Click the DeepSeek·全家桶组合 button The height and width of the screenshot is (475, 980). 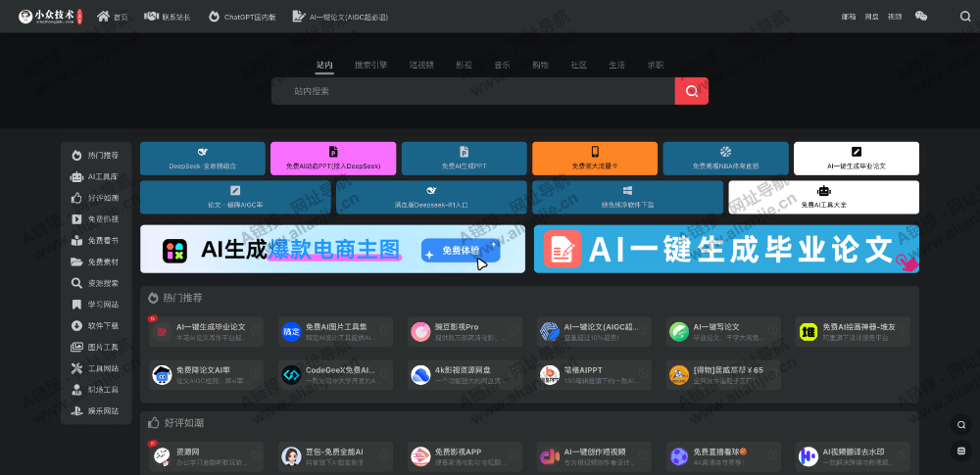pos(203,159)
